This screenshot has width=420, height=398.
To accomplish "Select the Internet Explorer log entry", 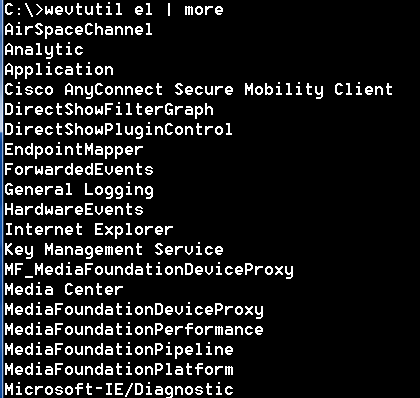I will [89, 230].
